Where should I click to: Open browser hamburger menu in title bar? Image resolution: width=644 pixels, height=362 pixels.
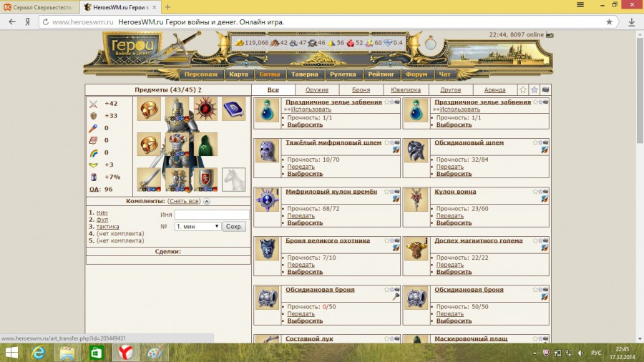[x=580, y=5]
